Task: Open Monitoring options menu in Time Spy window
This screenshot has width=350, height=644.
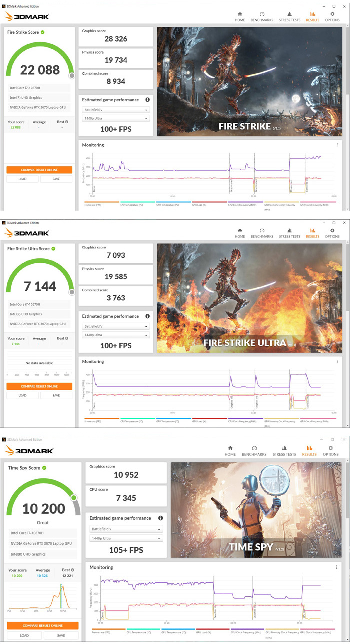Action: coord(337,567)
